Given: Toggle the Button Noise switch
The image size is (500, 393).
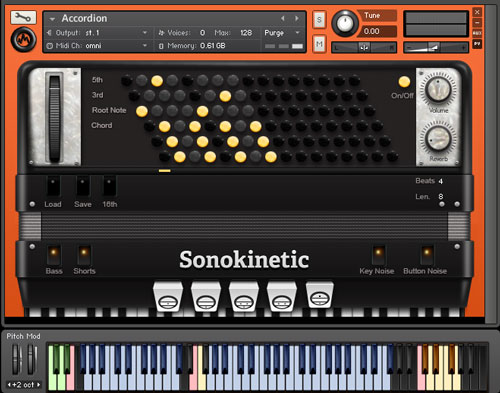Looking at the screenshot, I should [x=426, y=255].
